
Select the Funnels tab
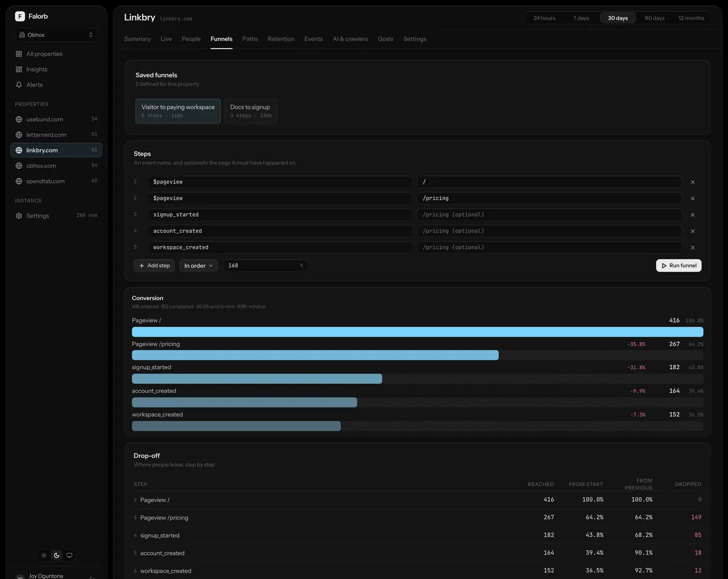(221, 39)
